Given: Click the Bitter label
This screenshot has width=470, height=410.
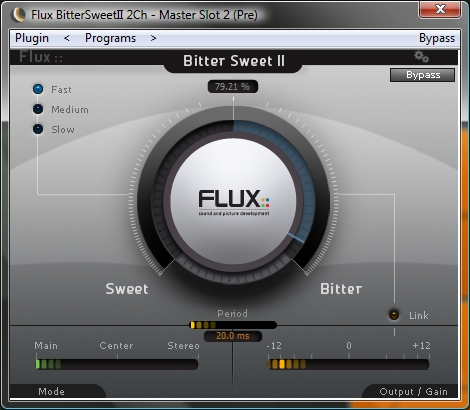Looking at the screenshot, I should coord(341,289).
